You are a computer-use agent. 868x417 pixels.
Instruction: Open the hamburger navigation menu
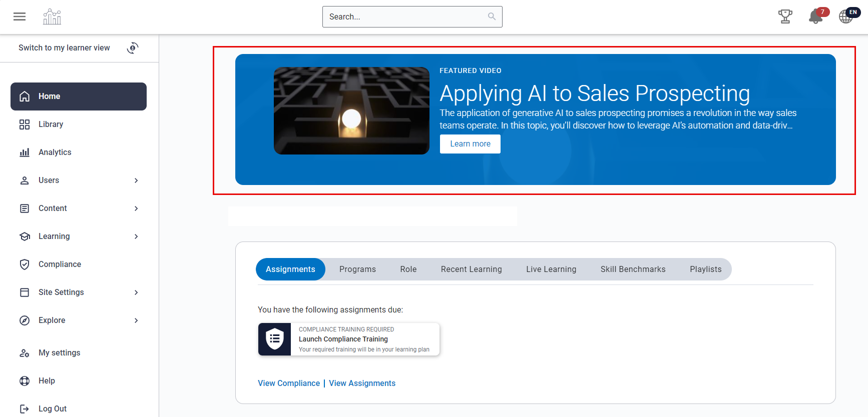click(20, 16)
